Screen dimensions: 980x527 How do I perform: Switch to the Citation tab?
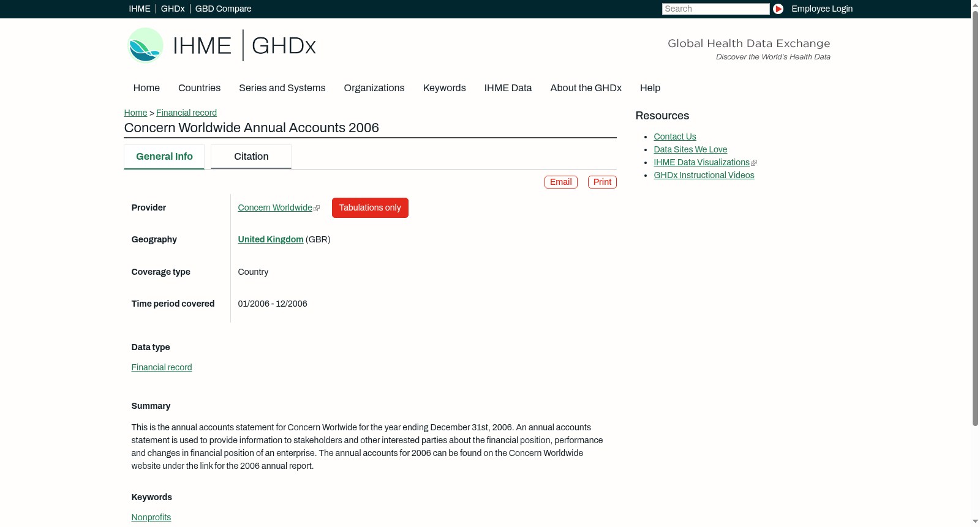(251, 157)
